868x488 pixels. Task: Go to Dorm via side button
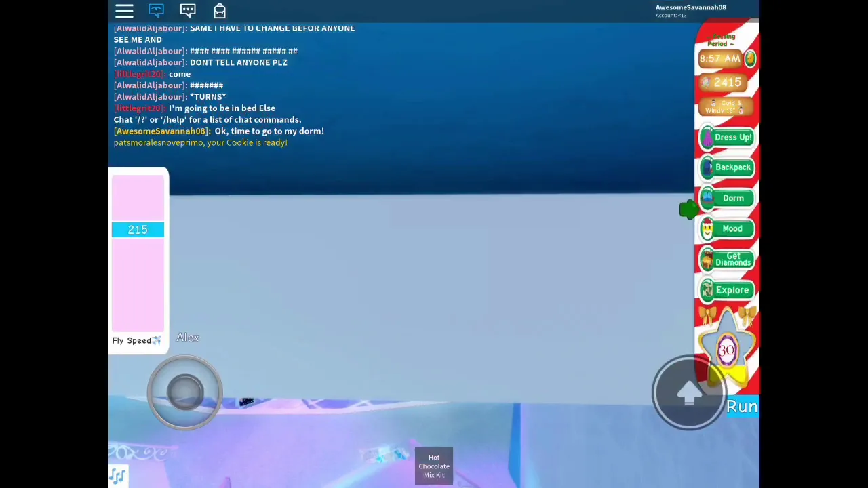[x=726, y=198]
